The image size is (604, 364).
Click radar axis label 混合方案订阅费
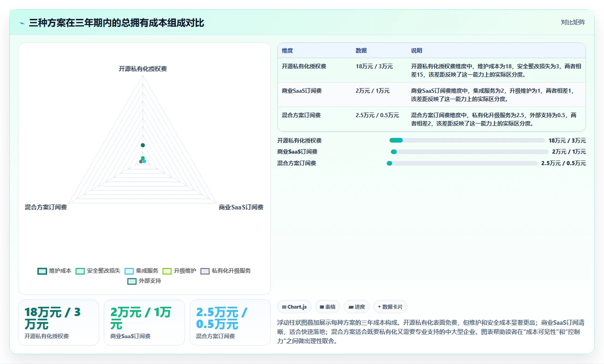click(46, 208)
